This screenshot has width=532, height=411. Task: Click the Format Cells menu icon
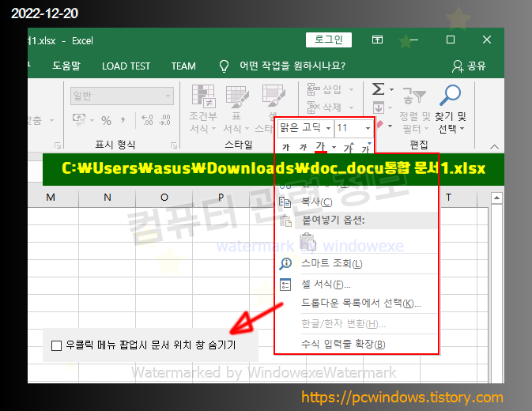[x=285, y=285]
